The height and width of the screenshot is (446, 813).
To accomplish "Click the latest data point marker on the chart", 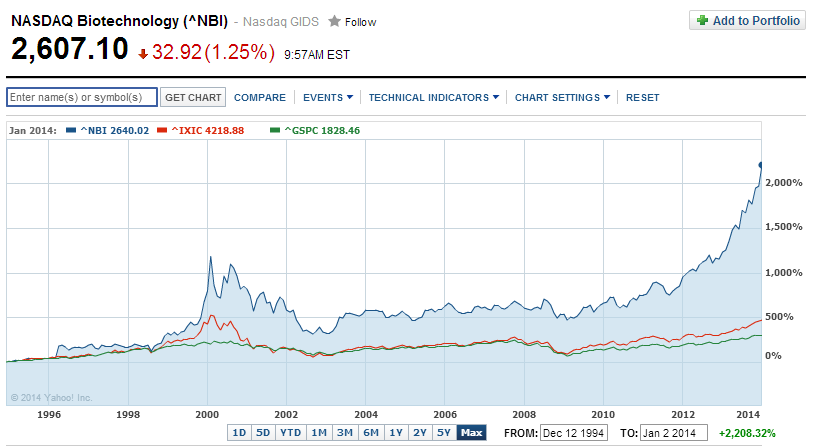I will coord(761,165).
